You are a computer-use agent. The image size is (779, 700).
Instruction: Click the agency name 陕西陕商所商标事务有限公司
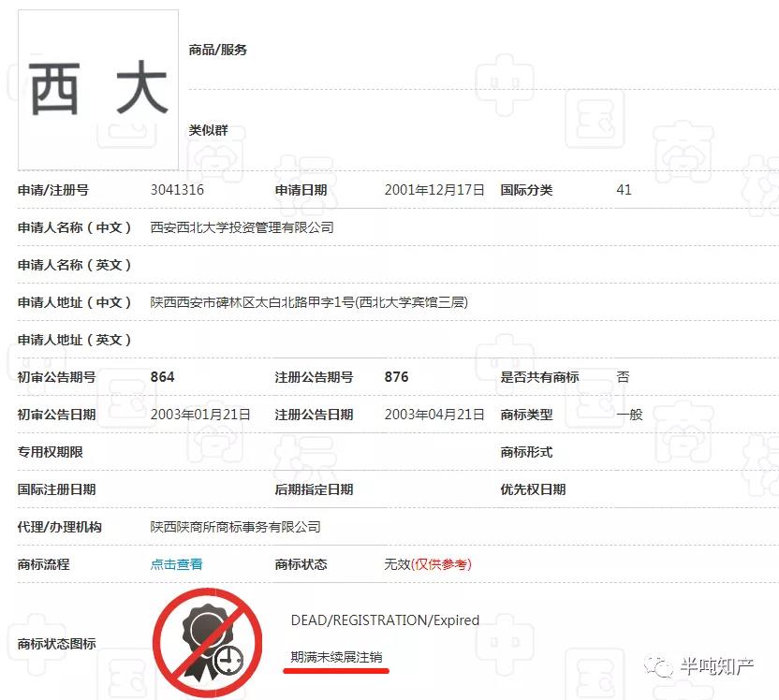[x=235, y=527]
